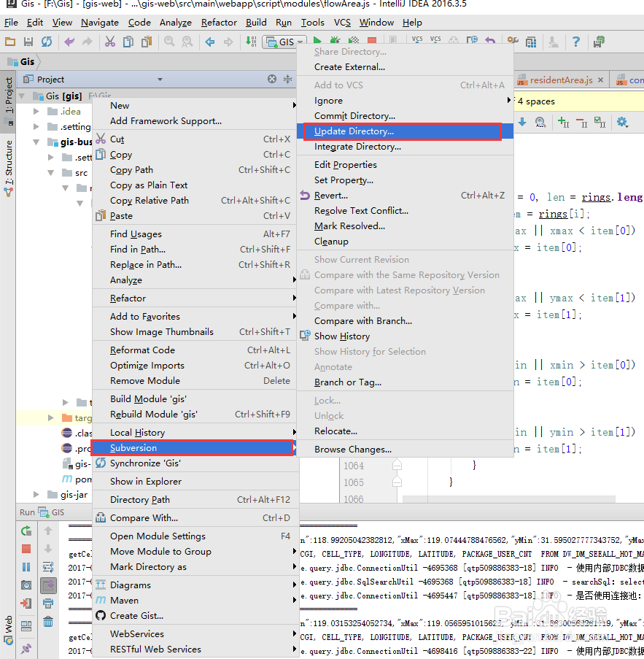The image size is (644, 659).
Task: Click the Copy toolbar icon
Action: pos(128,42)
